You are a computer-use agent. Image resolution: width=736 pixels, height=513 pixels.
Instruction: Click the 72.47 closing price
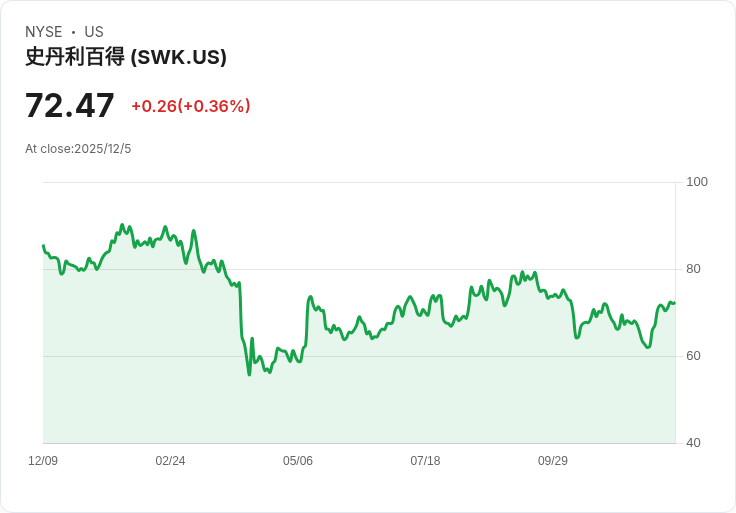tap(70, 105)
